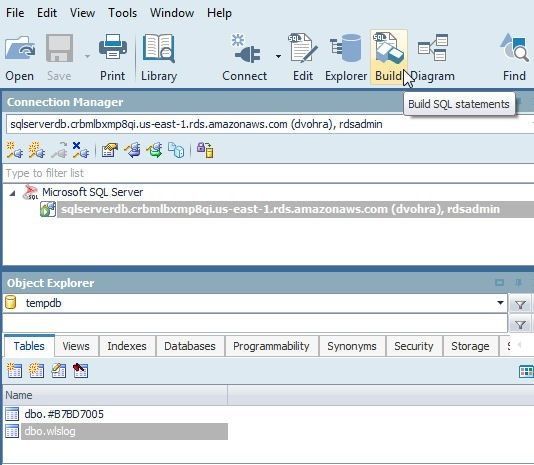534x465 pixels.
Task: Open the File menu
Action: 15,13
